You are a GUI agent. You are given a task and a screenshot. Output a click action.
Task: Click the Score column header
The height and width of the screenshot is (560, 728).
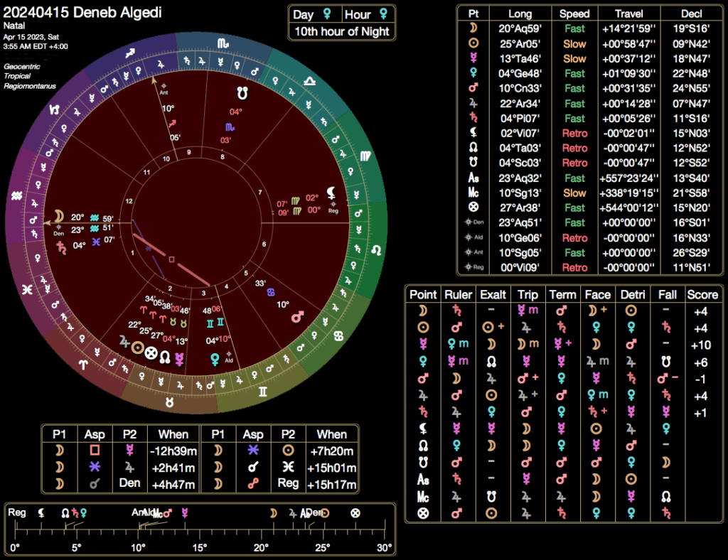pyautogui.click(x=702, y=295)
